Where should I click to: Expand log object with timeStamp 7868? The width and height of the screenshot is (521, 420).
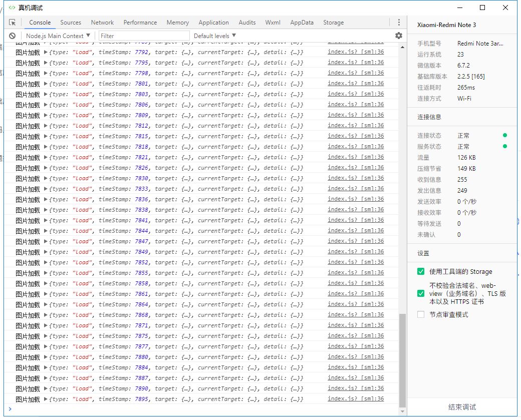coord(46,315)
